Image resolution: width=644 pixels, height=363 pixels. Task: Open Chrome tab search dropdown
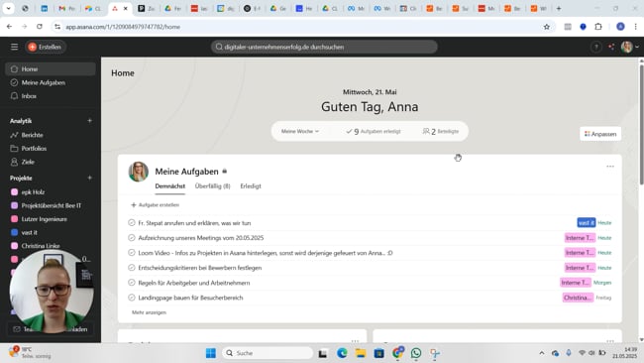[8, 8]
